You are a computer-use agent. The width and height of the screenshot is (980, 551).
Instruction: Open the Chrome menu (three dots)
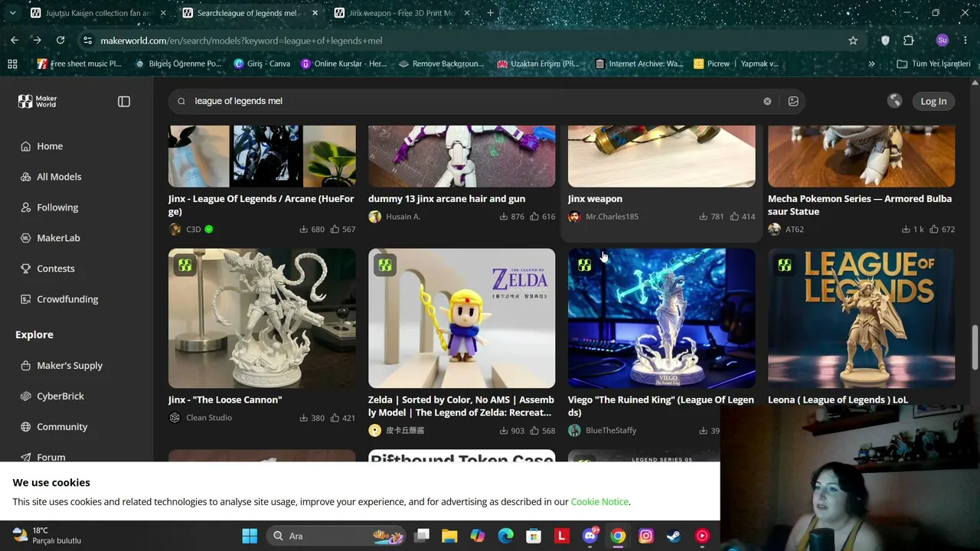pyautogui.click(x=965, y=41)
